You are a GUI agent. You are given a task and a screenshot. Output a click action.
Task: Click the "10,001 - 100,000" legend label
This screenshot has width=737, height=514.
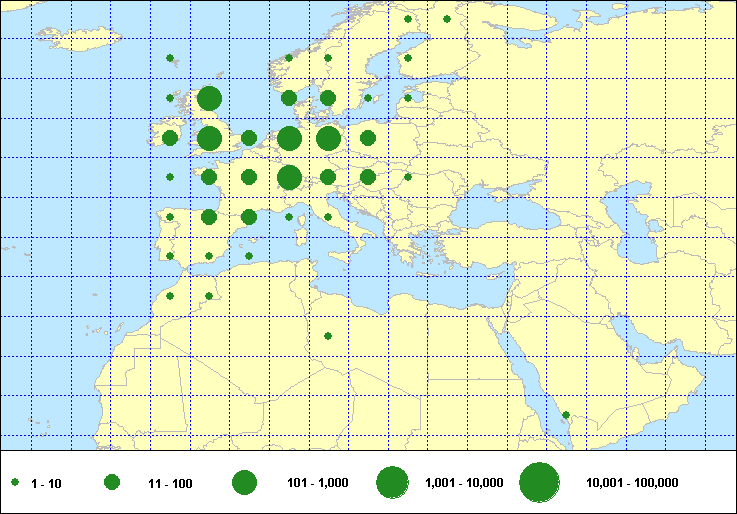[x=632, y=484]
